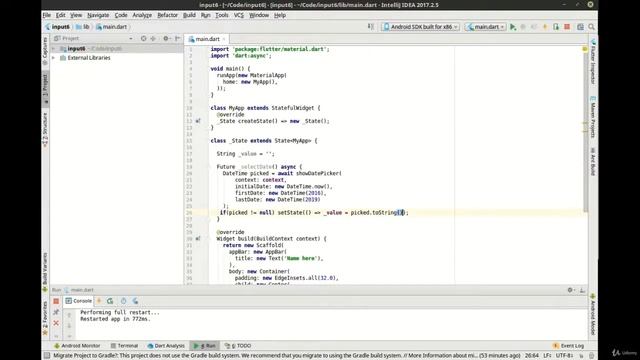Click input6 breadcrumb in navigation bar
The image size is (640, 360).
(58, 27)
